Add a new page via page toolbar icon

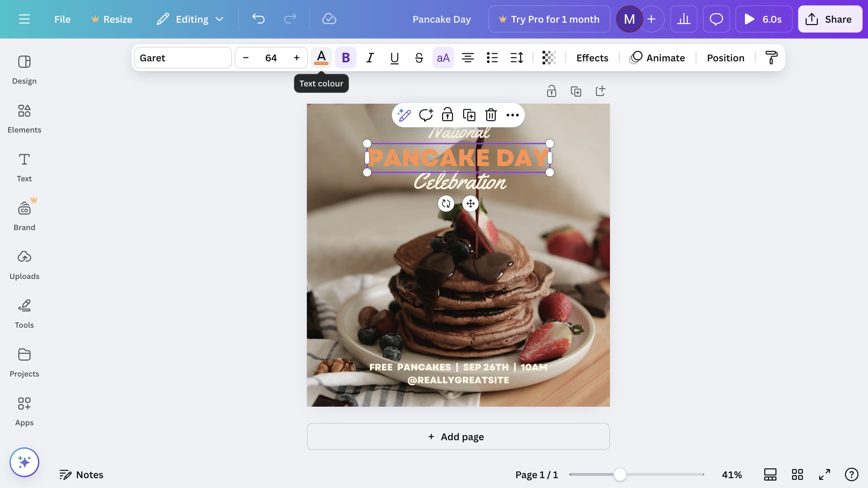click(x=600, y=91)
